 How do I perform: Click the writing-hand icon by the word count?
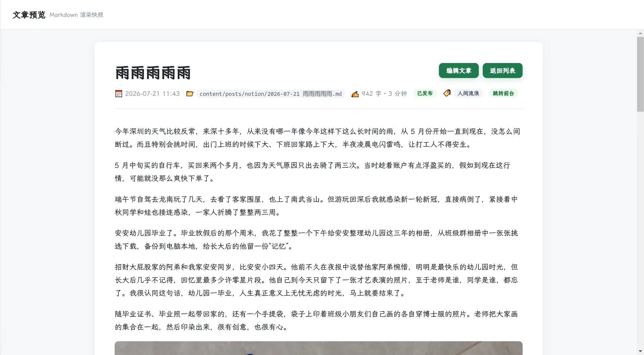tap(355, 94)
